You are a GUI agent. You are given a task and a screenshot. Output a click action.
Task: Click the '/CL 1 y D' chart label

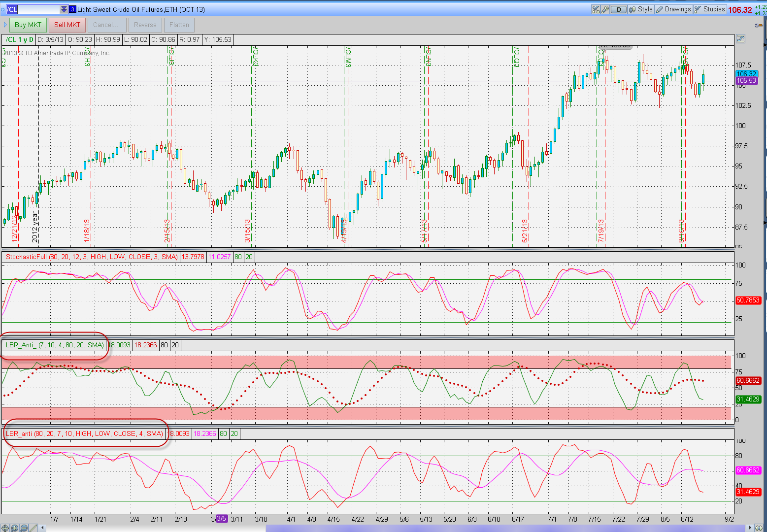tap(19, 40)
